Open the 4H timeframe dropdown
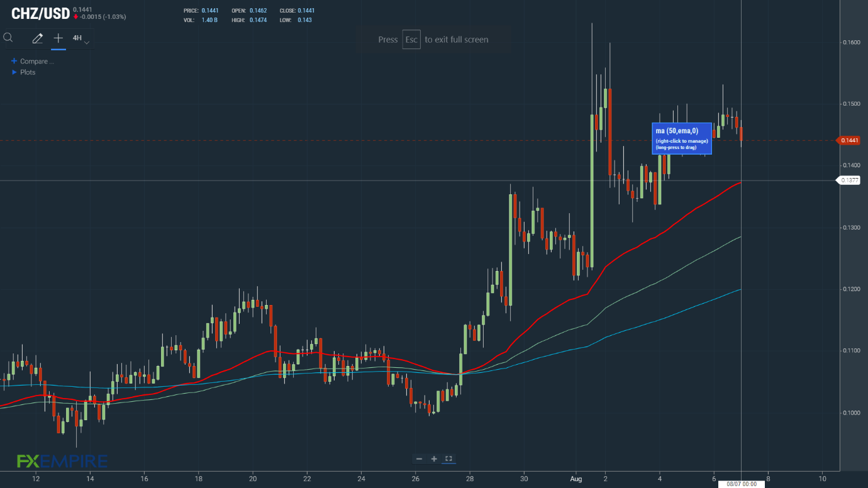 tap(81, 39)
